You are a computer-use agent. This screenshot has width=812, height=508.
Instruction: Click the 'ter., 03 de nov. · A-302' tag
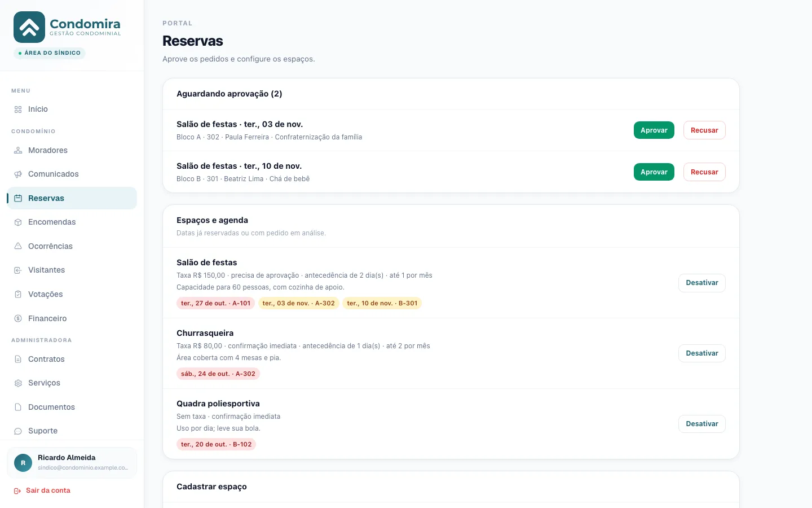[299, 303]
